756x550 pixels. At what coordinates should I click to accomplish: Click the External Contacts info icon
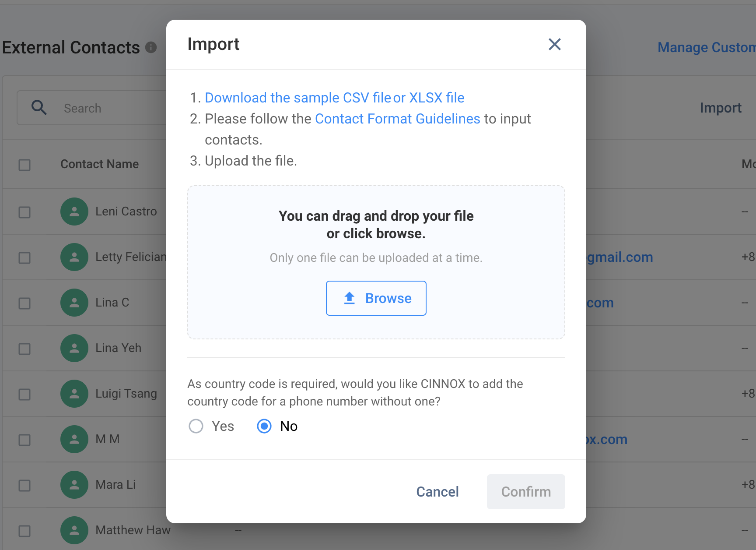coord(151,47)
